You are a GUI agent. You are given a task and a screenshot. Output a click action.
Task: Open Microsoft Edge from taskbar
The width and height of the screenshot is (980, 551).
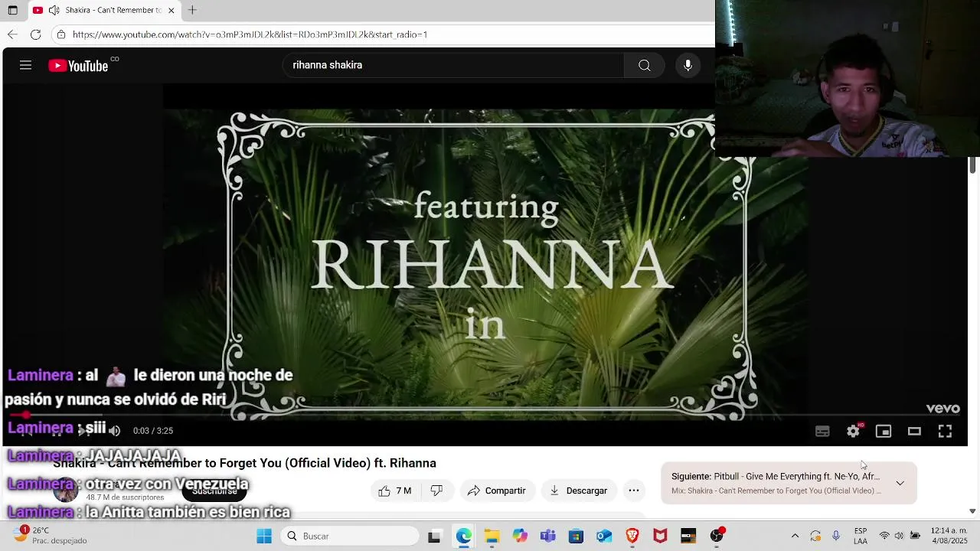click(x=463, y=536)
